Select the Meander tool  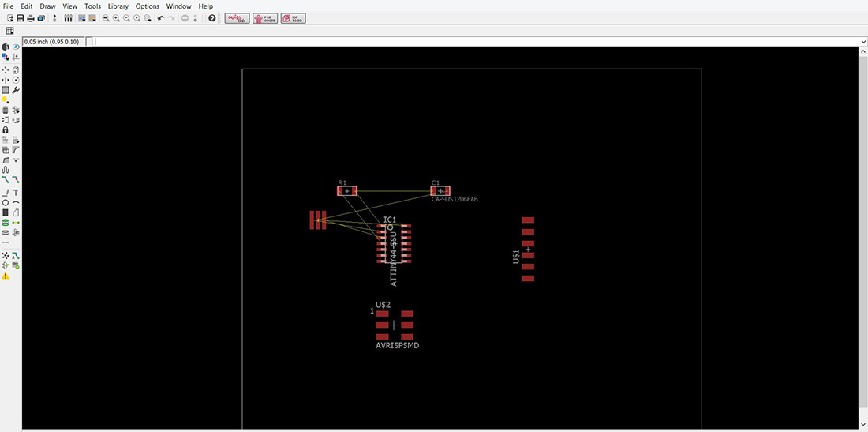point(6,170)
